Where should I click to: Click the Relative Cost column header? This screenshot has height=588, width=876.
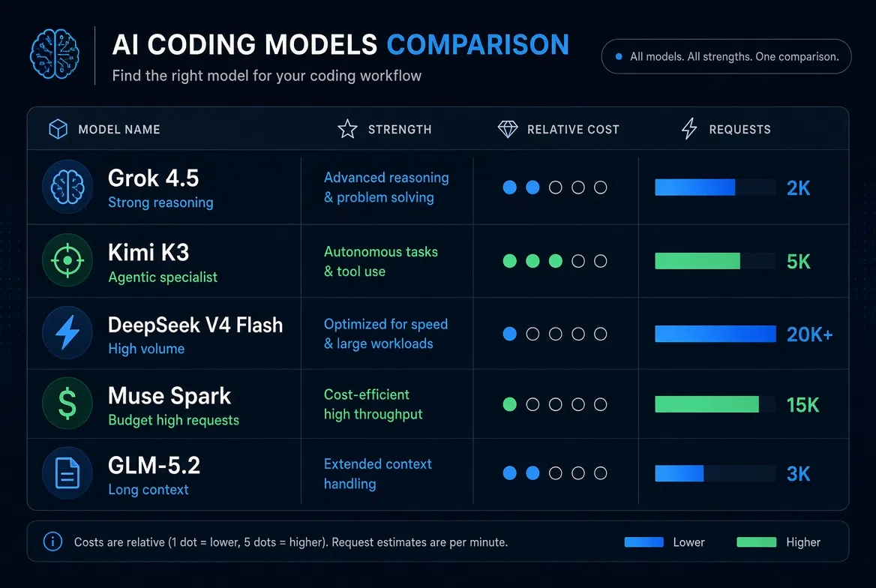pos(573,130)
